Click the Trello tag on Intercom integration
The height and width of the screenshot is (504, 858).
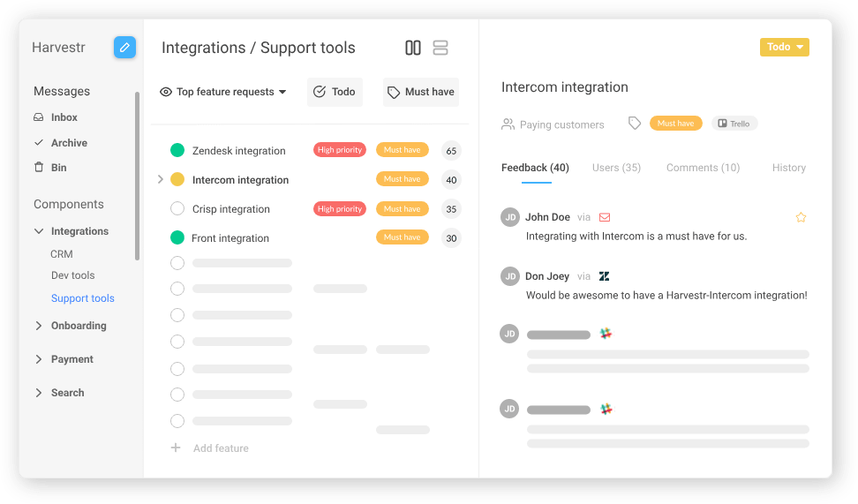734,124
